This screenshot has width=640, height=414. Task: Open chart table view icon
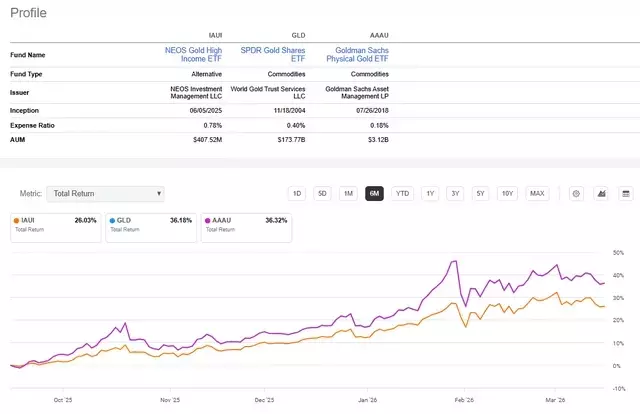pyautogui.click(x=625, y=193)
